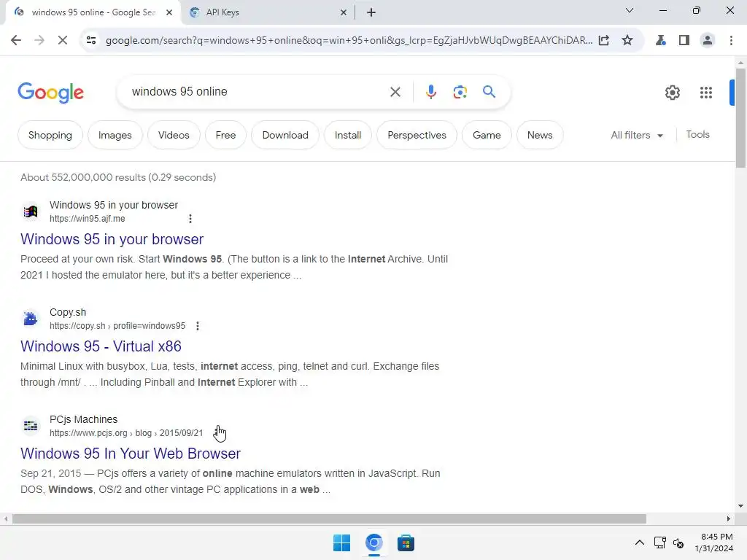Open search Tools
747x560 pixels.
pyautogui.click(x=697, y=135)
